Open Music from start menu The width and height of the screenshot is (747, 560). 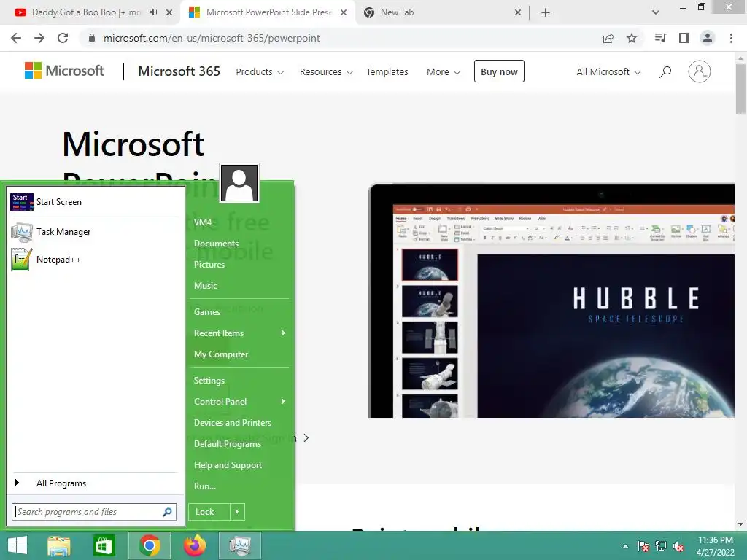tap(205, 286)
